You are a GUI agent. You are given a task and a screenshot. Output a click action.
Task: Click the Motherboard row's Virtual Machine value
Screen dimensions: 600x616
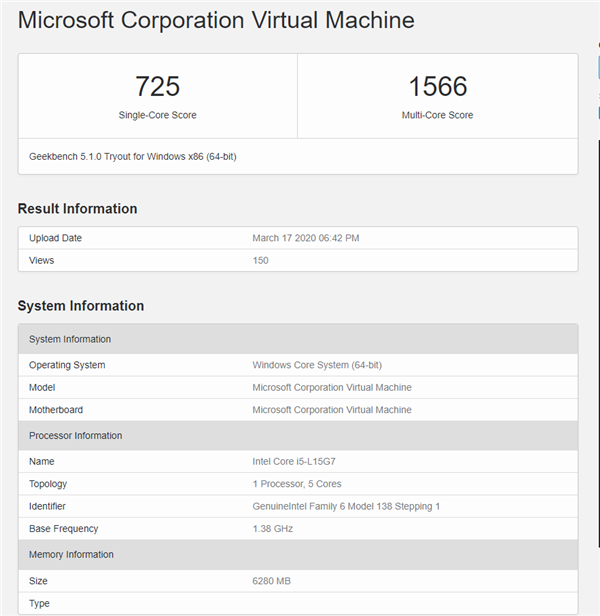(331, 410)
